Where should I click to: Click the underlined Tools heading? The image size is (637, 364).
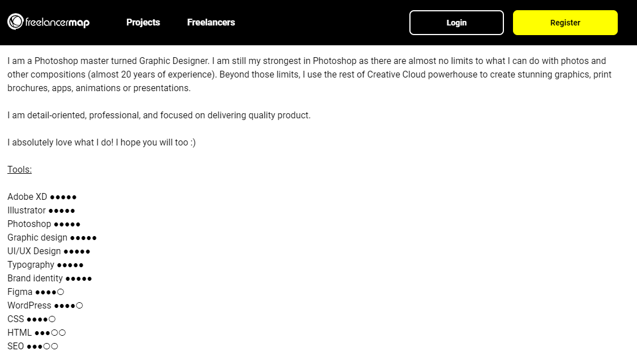coord(19,169)
